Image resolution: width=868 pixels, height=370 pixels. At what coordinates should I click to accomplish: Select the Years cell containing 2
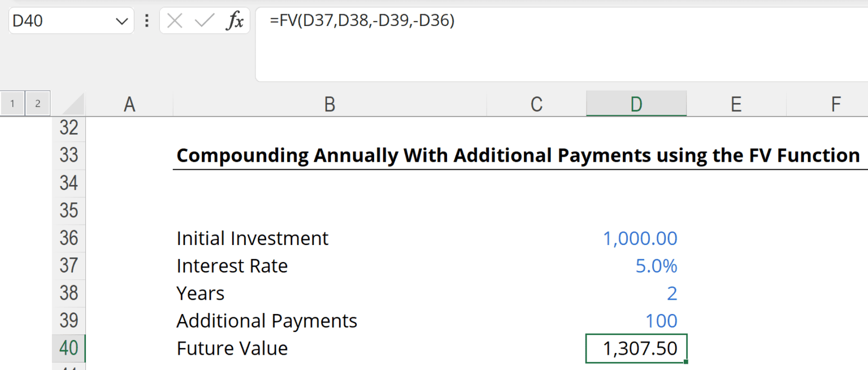[x=636, y=293]
